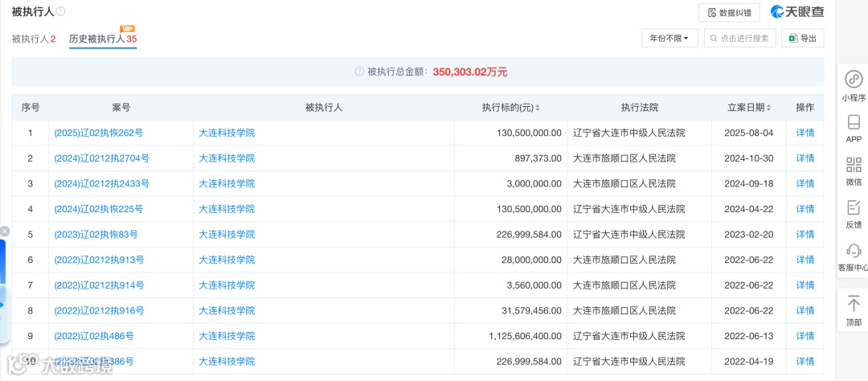Select the amount 1,125,606,400.00
Screen dimensions: 868x381
point(526,336)
